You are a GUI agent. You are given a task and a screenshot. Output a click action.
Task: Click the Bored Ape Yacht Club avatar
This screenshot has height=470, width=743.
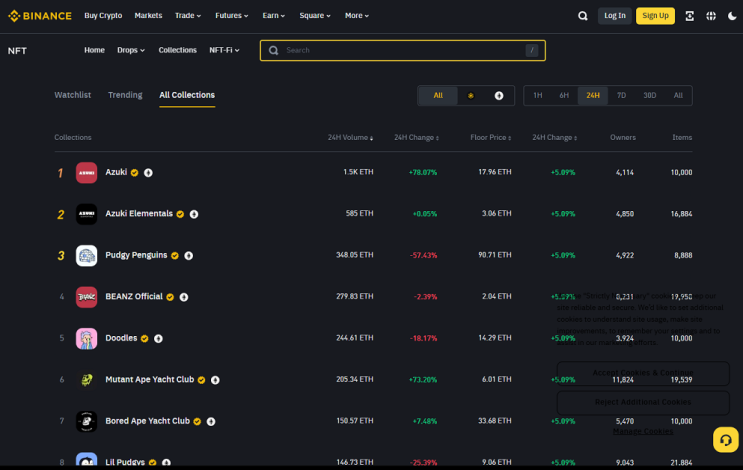[x=86, y=421]
